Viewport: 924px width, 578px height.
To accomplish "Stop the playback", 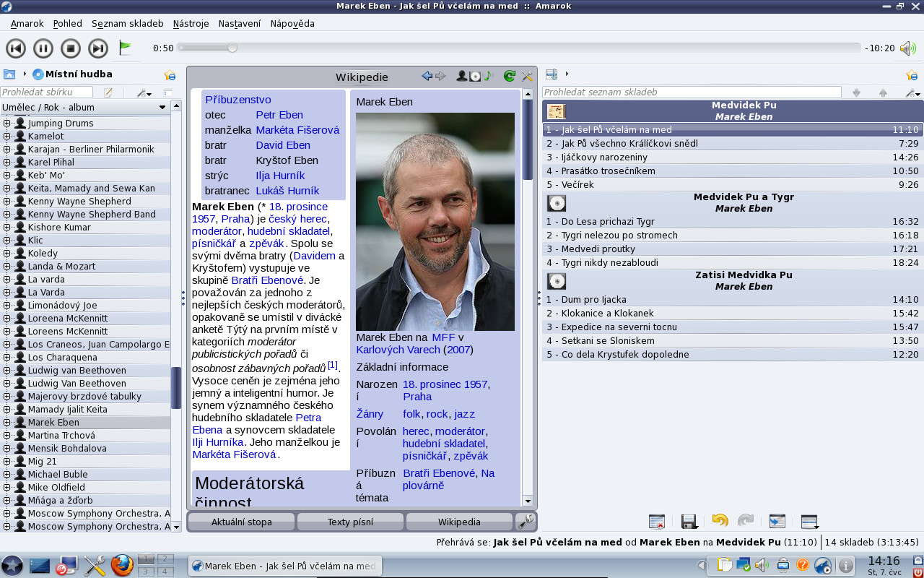I will point(70,48).
